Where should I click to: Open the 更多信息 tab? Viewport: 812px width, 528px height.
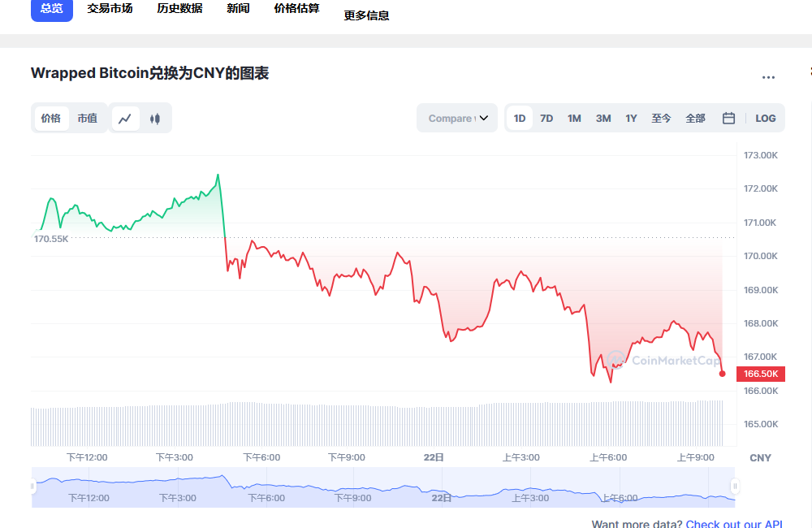[367, 16]
